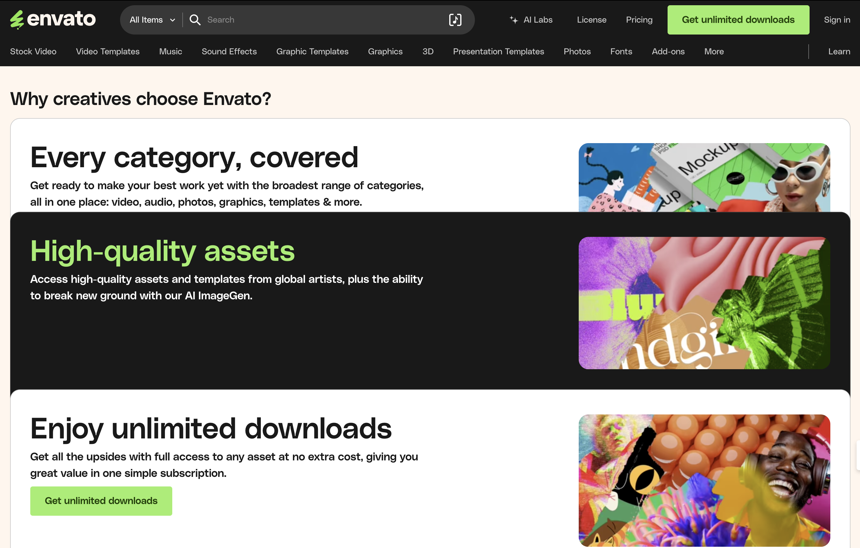Screen dimensions: 860x548
Task: Click the Why creatives choose Envato? heading
Action: tap(140, 99)
